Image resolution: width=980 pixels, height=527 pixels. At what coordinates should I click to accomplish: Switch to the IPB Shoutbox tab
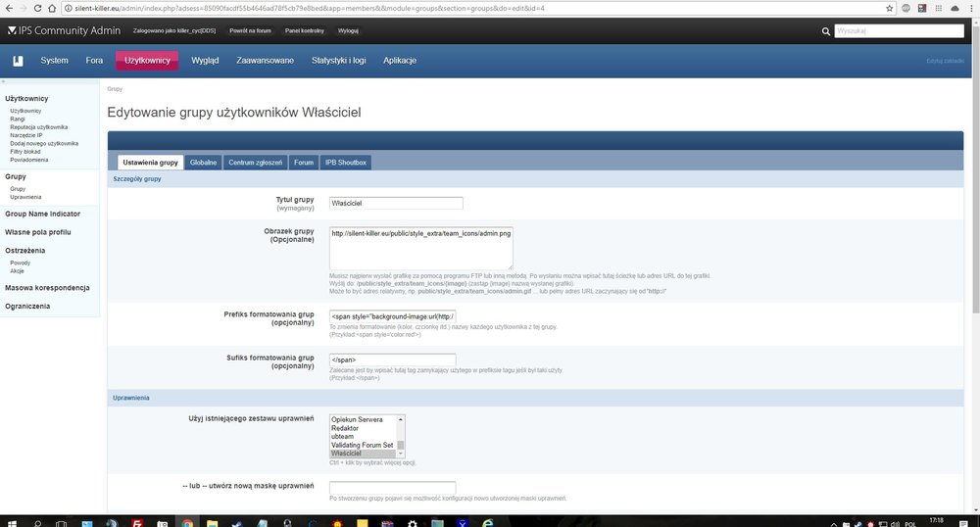pyautogui.click(x=346, y=163)
